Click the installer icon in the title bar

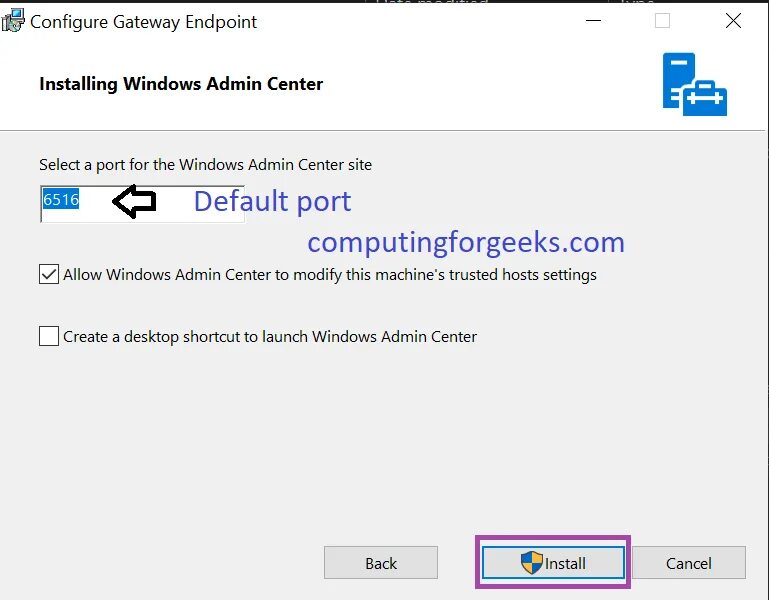pyautogui.click(x=12, y=21)
